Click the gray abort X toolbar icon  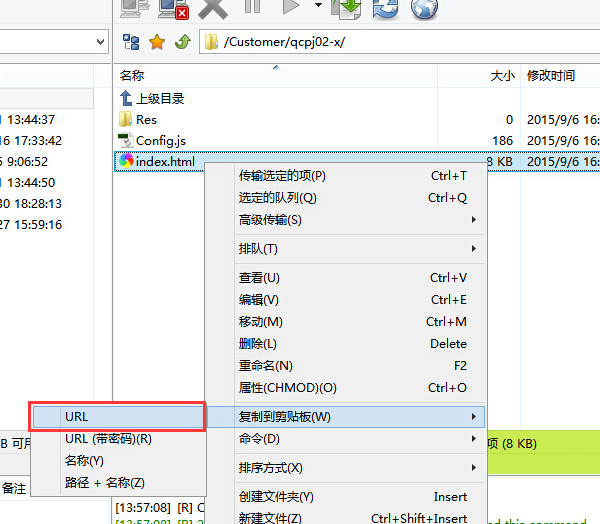tap(213, 8)
